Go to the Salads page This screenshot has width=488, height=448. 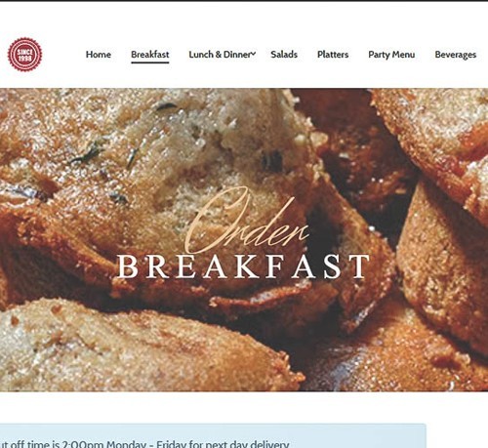click(284, 55)
